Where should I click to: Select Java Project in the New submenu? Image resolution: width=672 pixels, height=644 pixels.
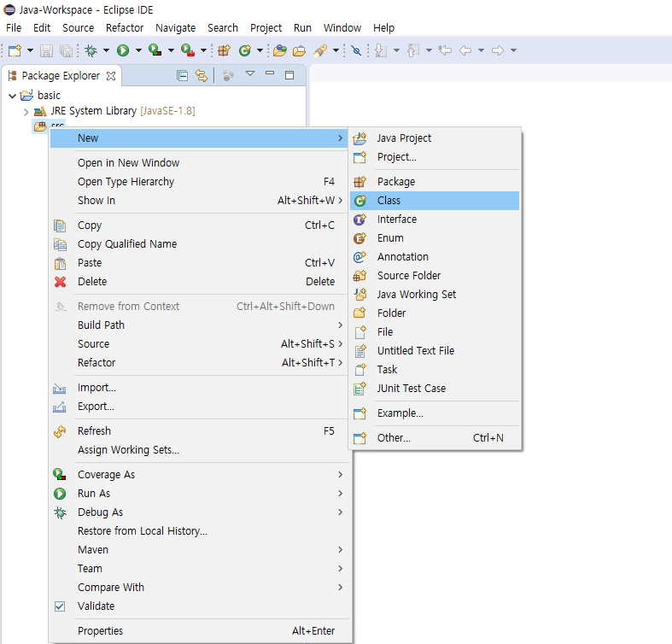pos(435,138)
